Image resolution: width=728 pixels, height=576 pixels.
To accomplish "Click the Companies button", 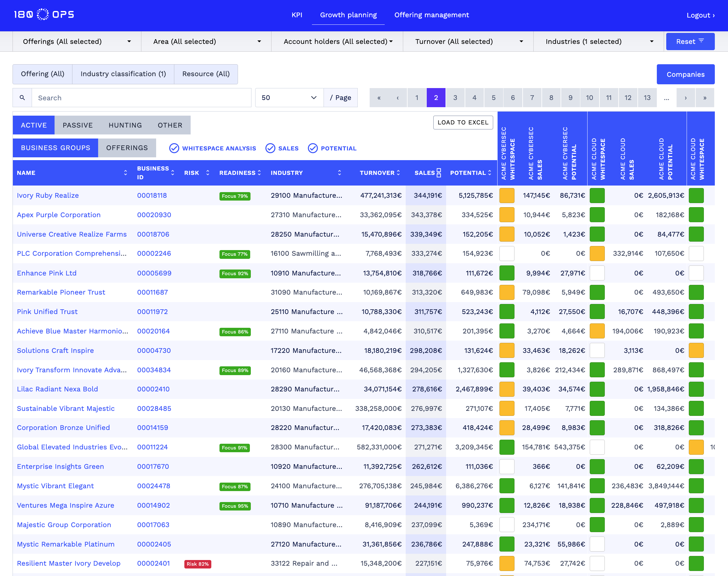I will [x=685, y=74].
